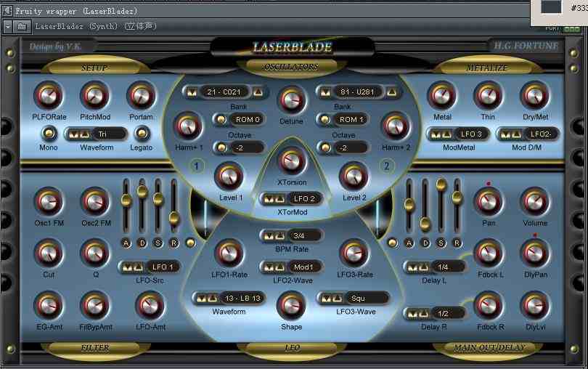Click the amp envelope R button

point(457,243)
